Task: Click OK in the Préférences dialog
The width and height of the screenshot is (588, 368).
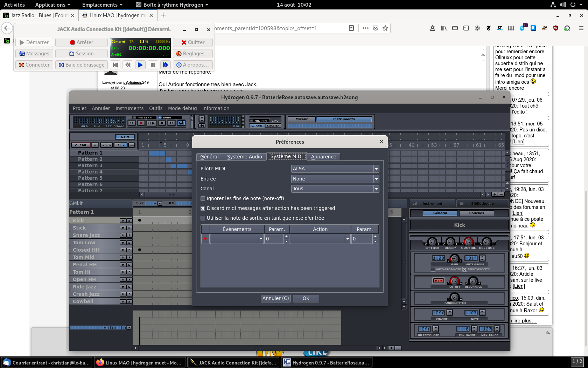Action: [x=306, y=298]
